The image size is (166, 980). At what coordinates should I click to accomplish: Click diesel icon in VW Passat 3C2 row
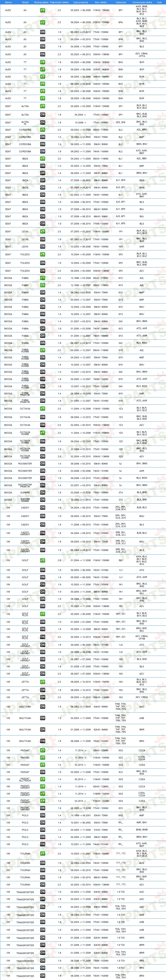42,772
